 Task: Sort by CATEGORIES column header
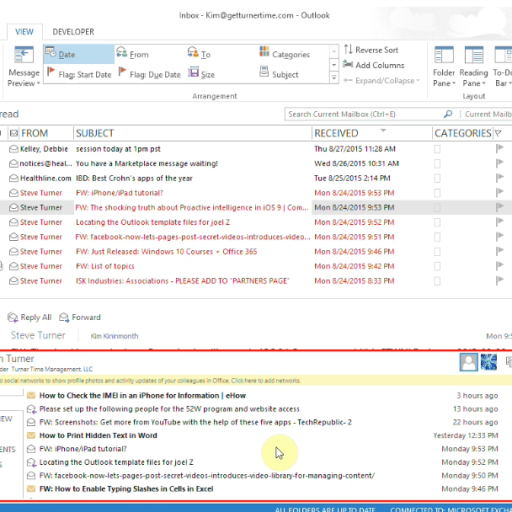[x=463, y=133]
